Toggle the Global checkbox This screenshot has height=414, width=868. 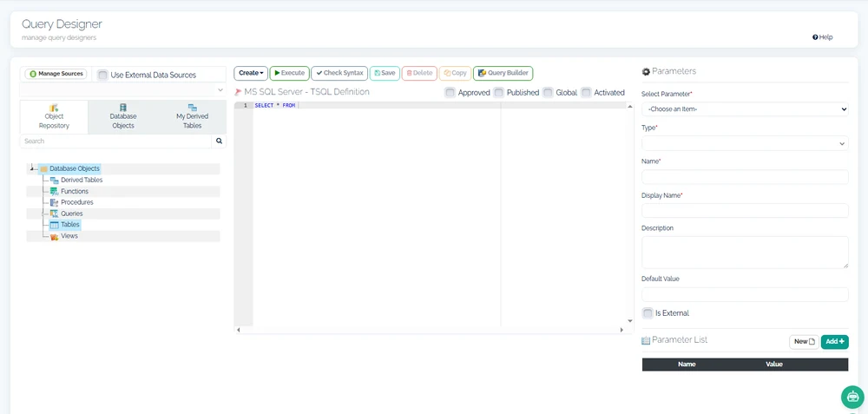pos(548,92)
